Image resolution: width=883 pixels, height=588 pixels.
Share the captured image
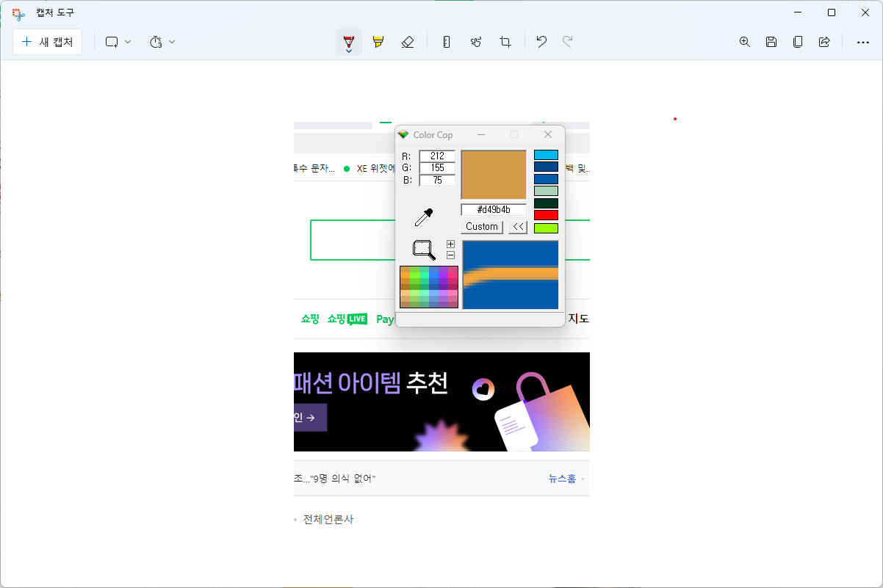point(824,42)
